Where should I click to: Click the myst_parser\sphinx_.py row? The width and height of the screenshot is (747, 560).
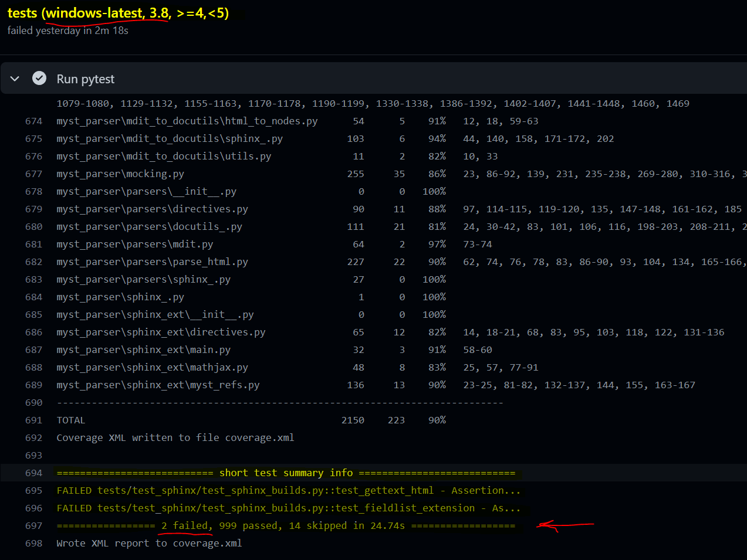[x=373, y=297]
